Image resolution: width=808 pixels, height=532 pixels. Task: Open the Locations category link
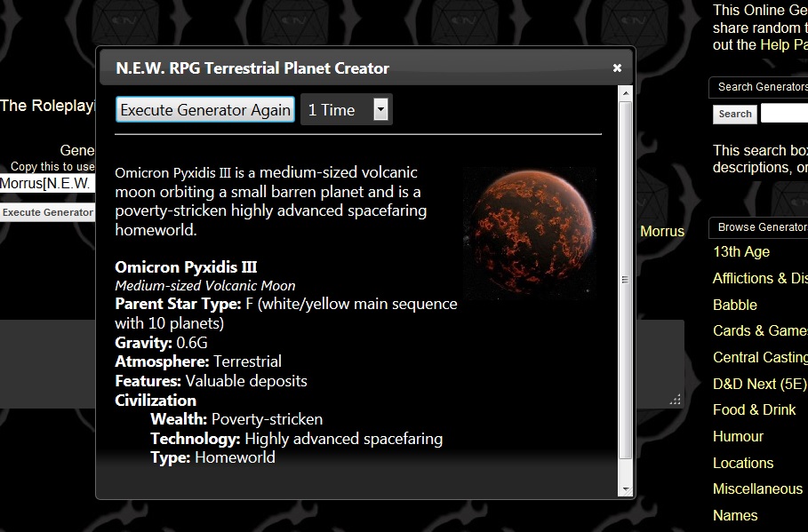(x=743, y=463)
